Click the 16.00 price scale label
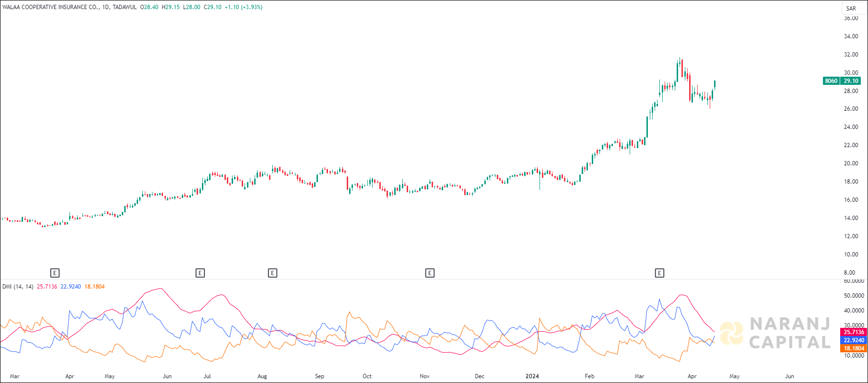The width and height of the screenshot is (868, 383). coord(851,200)
